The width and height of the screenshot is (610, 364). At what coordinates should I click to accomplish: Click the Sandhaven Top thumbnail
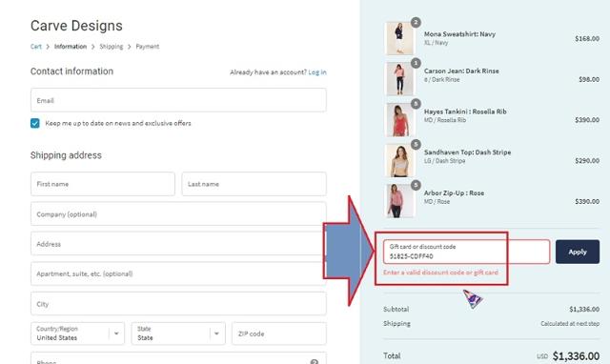(399, 161)
